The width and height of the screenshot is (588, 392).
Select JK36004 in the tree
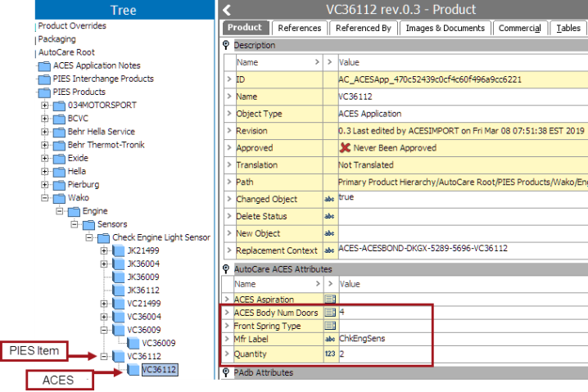tap(143, 264)
